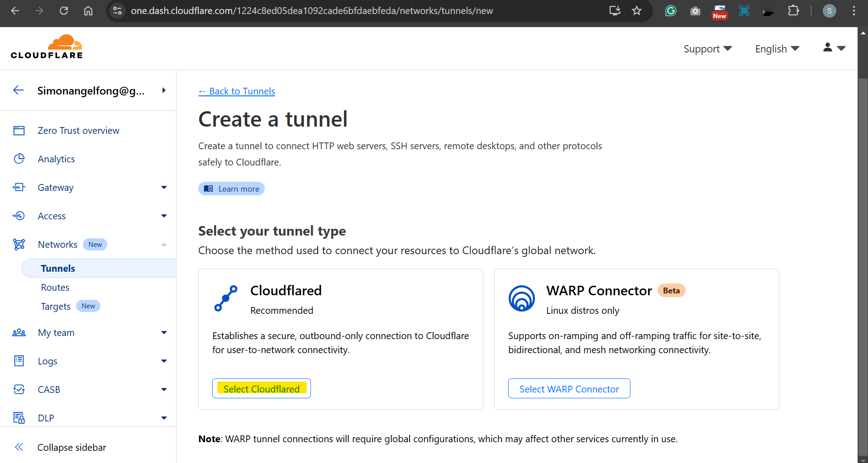Click the Cloudflared tunnel connector icon
Screen dimensions: 868x463
point(225,298)
